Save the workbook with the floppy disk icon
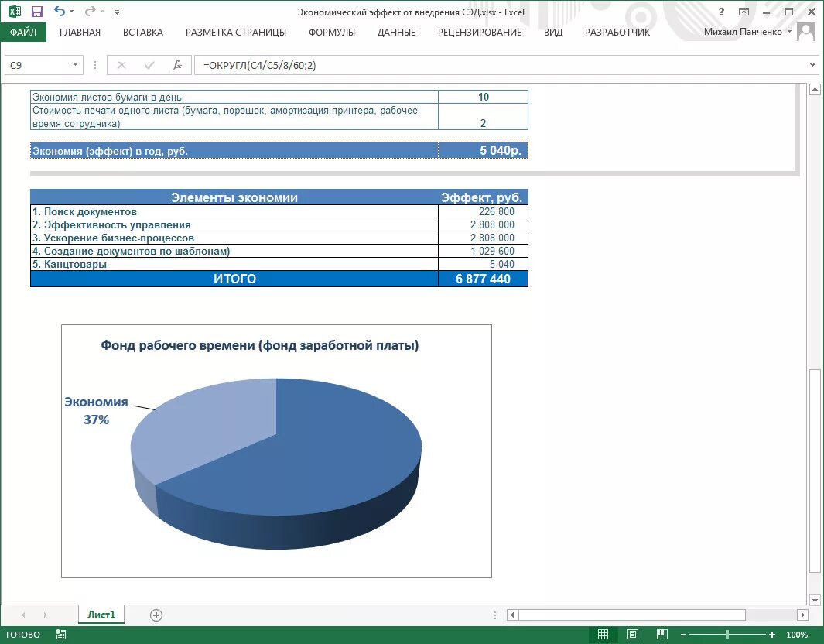The image size is (824, 644). [37, 12]
